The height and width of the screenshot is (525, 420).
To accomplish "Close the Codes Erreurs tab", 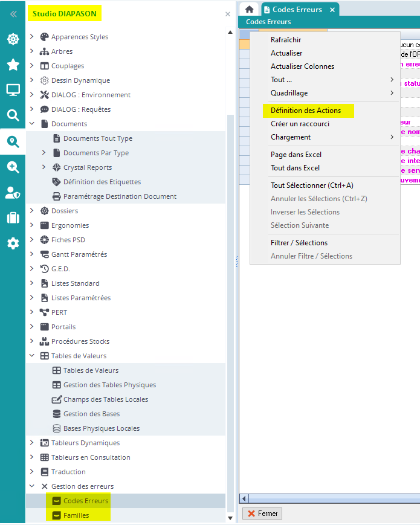I will coord(332,10).
